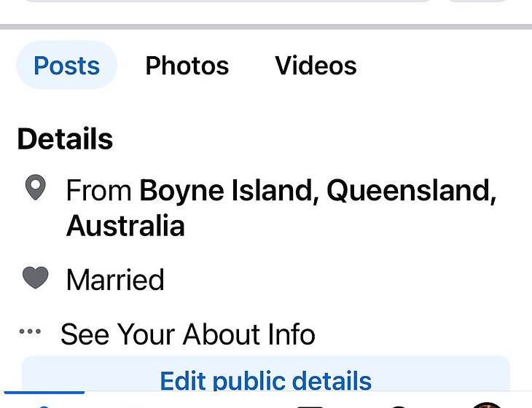This screenshot has height=408, width=532.
Task: Click the Married relationship status text
Action: [x=115, y=280]
